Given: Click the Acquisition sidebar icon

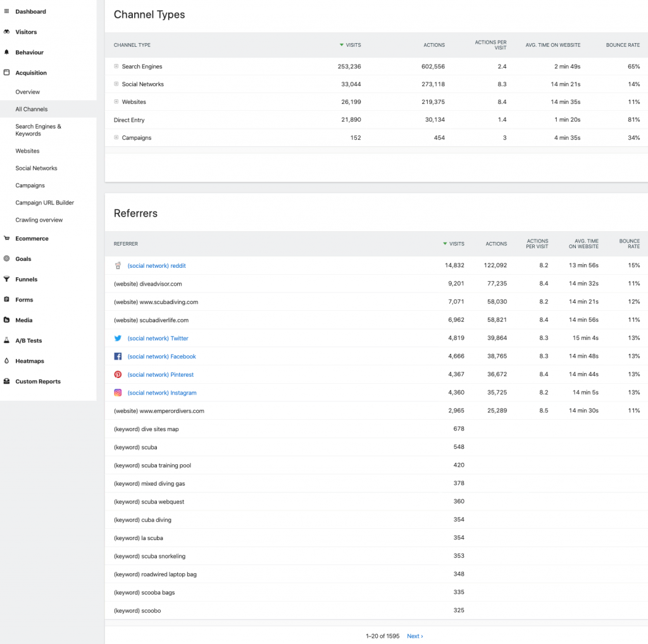Looking at the screenshot, I should pos(6,72).
